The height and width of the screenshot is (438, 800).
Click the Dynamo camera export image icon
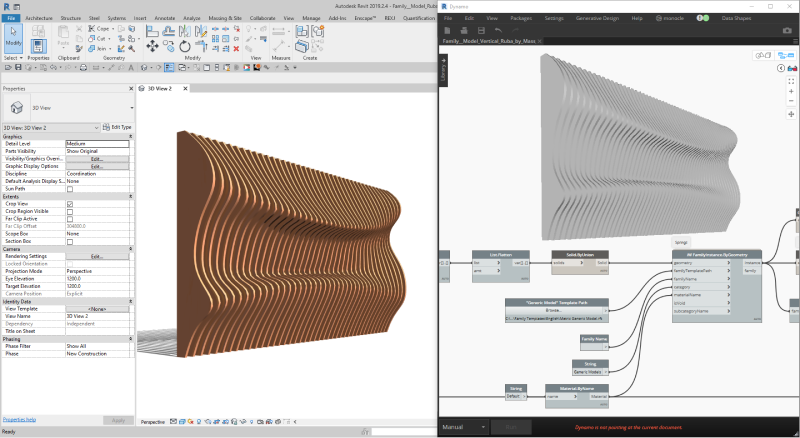pyautogui.click(x=786, y=31)
